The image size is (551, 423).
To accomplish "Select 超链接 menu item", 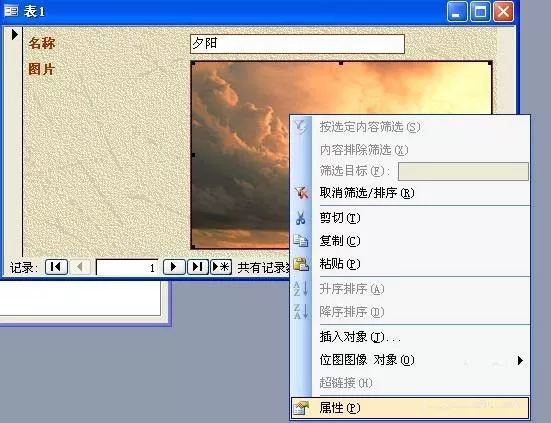I will point(410,383).
